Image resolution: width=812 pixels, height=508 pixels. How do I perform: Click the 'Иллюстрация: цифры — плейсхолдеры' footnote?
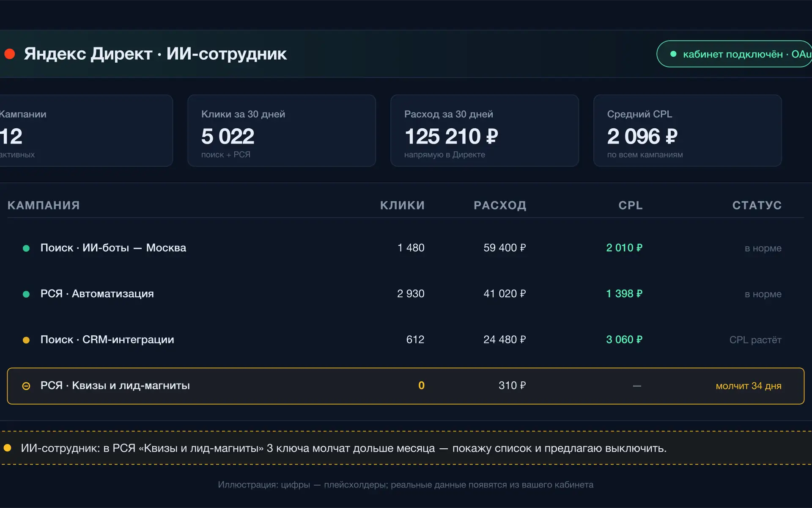(406, 485)
